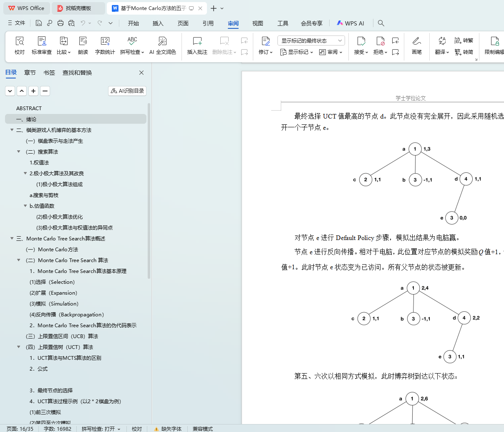Open the 审阅 pane dropdown
Image resolution: width=504 pixels, height=432 pixels.
coord(330,52)
